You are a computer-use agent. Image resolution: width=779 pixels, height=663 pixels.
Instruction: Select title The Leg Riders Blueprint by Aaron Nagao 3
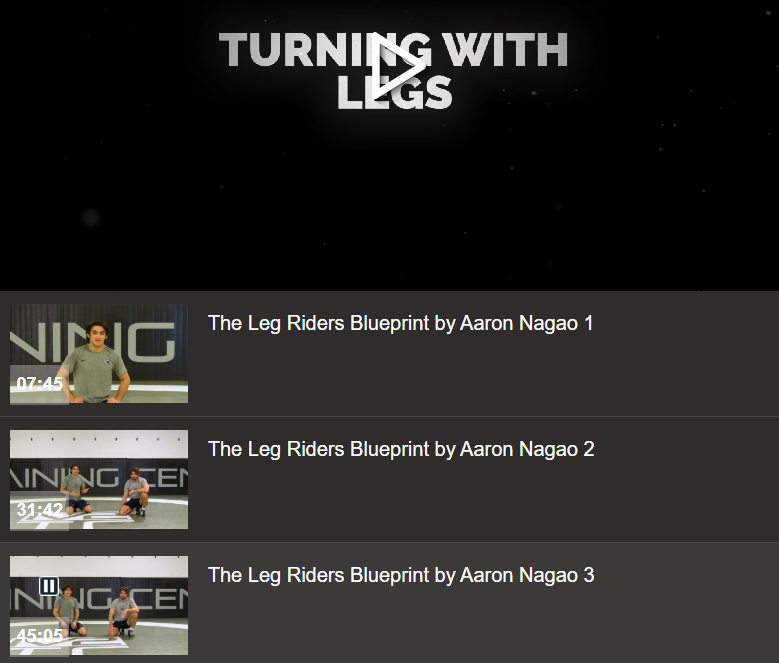coord(401,576)
